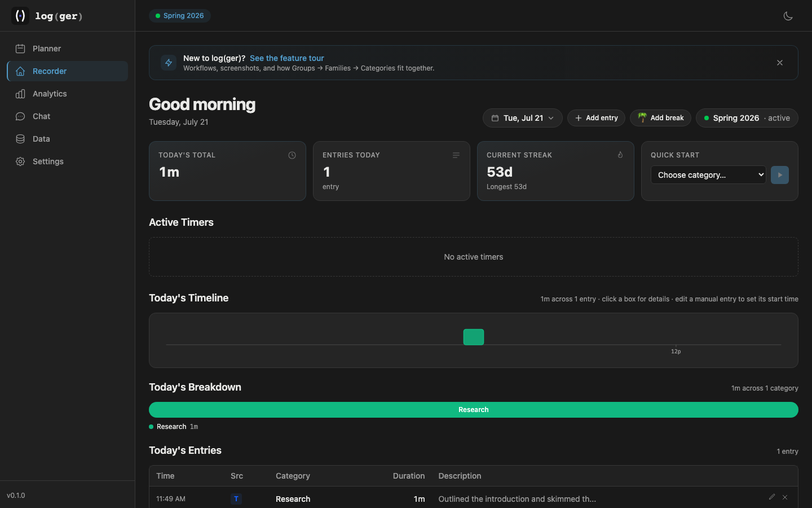Click the Src column header
This screenshot has width=812, height=508.
pos(237,476)
